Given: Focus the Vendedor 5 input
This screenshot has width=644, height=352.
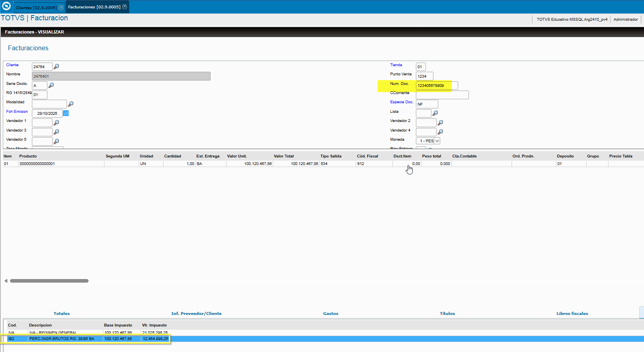Looking at the screenshot, I should [x=42, y=142].
